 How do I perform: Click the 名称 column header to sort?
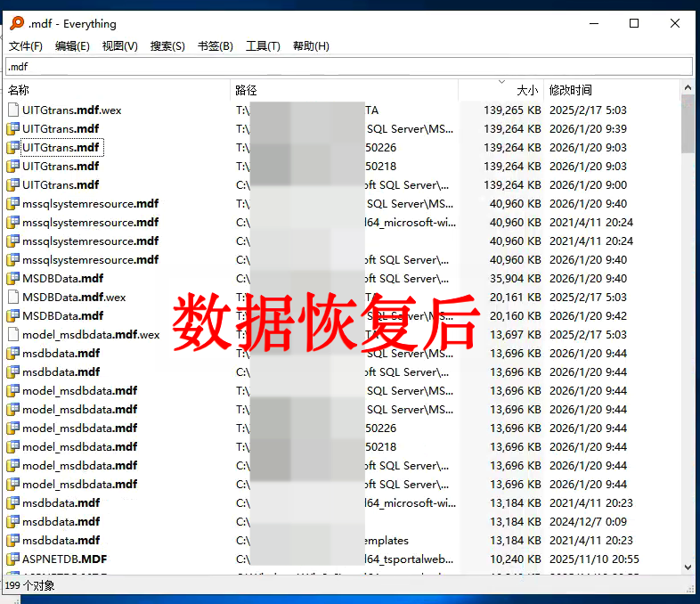pos(20,90)
